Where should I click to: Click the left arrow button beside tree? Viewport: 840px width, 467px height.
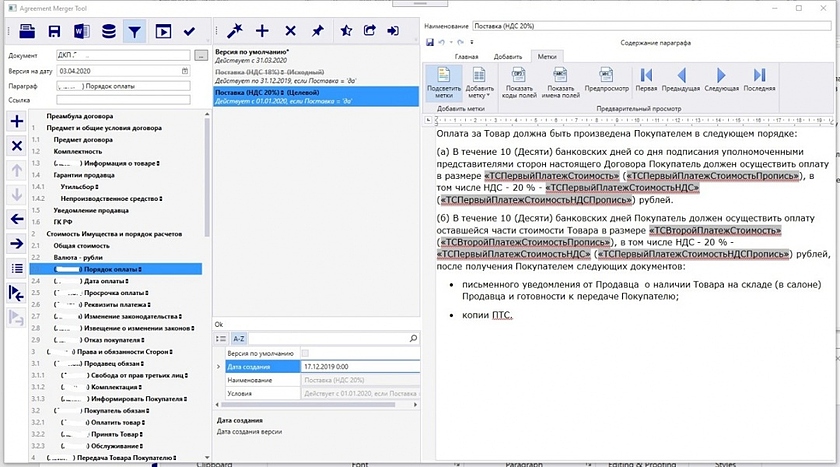[x=17, y=219]
